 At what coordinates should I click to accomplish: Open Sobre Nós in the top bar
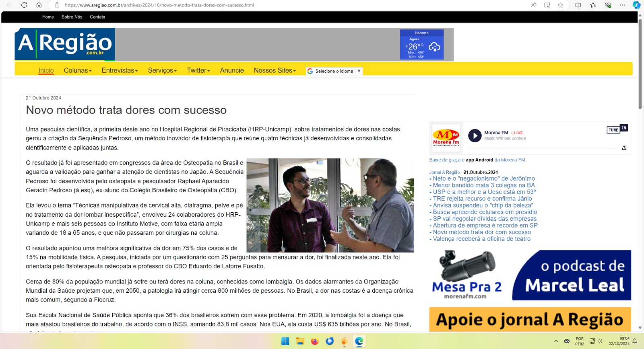click(72, 17)
